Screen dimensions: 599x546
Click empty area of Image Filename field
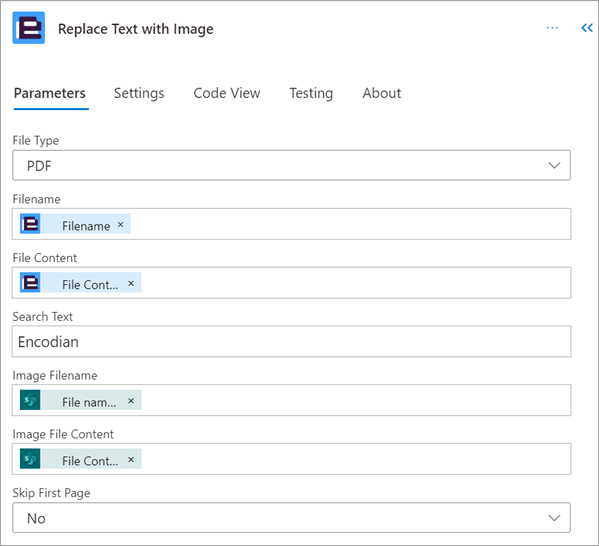pos(355,400)
